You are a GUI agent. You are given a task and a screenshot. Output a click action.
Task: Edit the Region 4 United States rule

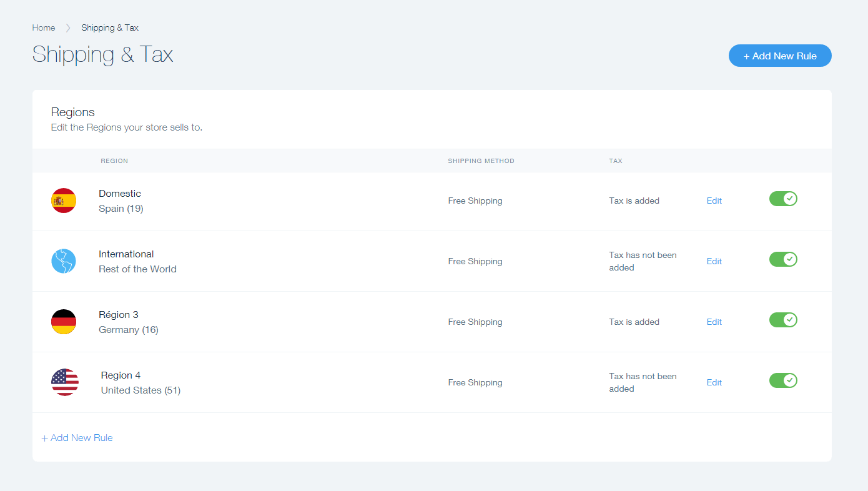(x=714, y=382)
